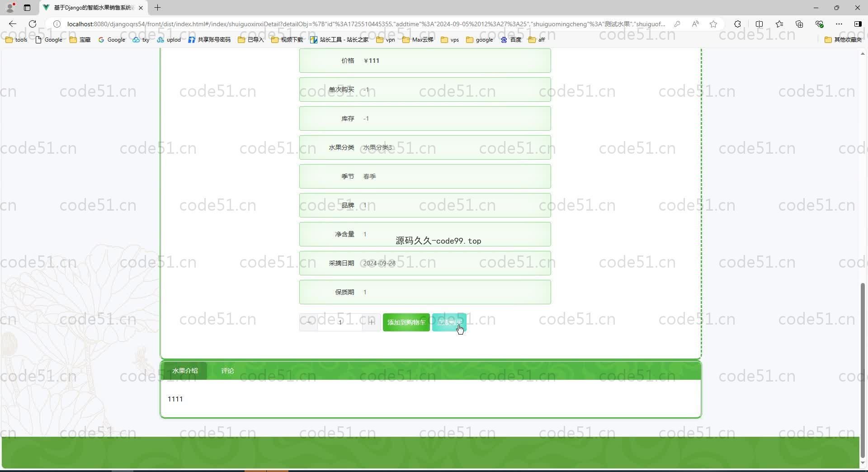The height and width of the screenshot is (472, 868).
Task: Open the 视频下载 bookmark folder
Action: click(287, 40)
